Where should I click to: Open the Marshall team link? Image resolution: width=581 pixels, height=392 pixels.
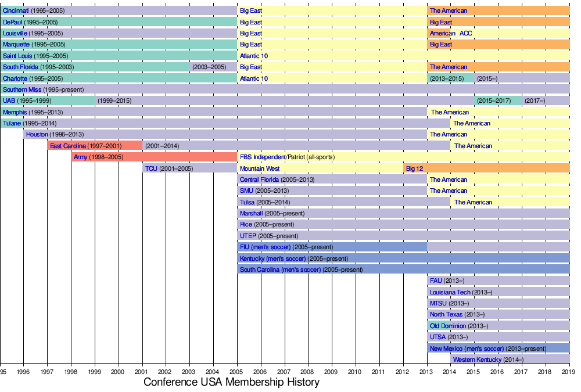click(251, 213)
